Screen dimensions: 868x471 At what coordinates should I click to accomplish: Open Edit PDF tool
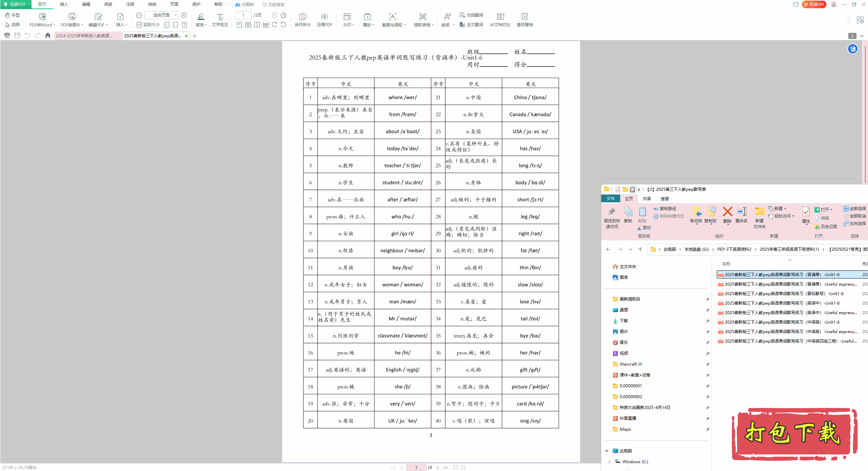click(x=98, y=20)
